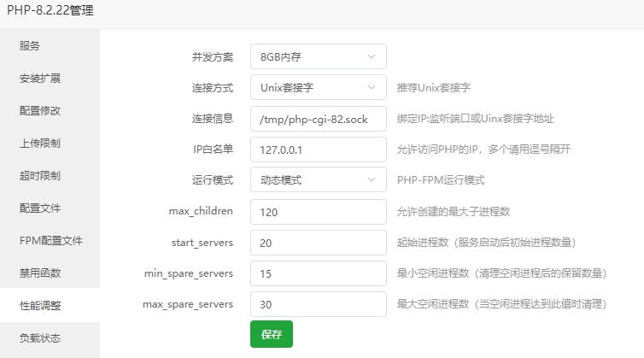This screenshot has width=644, height=358.
Task: Focus the 连接信息 sock path field
Action: point(319,119)
